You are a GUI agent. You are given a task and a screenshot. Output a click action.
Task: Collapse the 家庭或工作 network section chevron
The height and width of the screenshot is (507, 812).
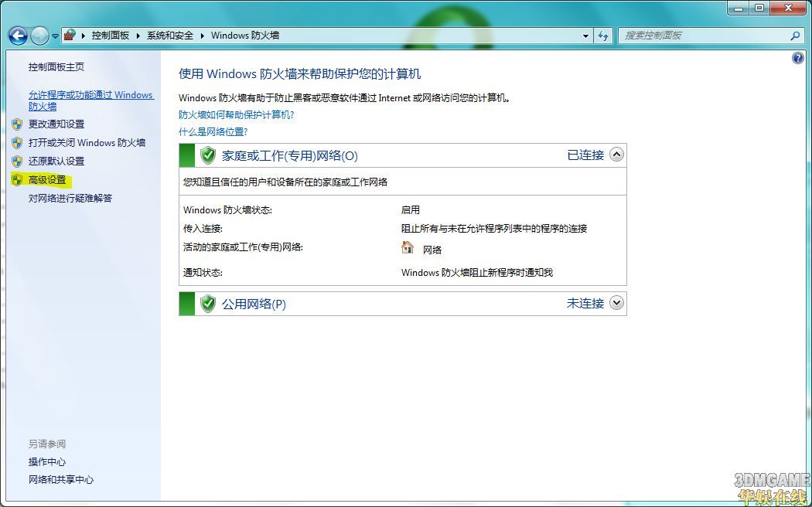(616, 155)
